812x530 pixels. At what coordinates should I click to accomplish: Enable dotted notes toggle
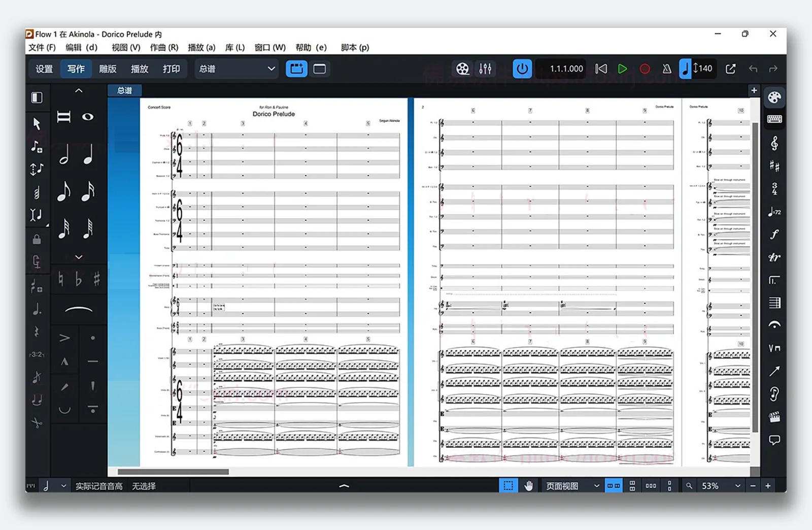pyautogui.click(x=37, y=309)
